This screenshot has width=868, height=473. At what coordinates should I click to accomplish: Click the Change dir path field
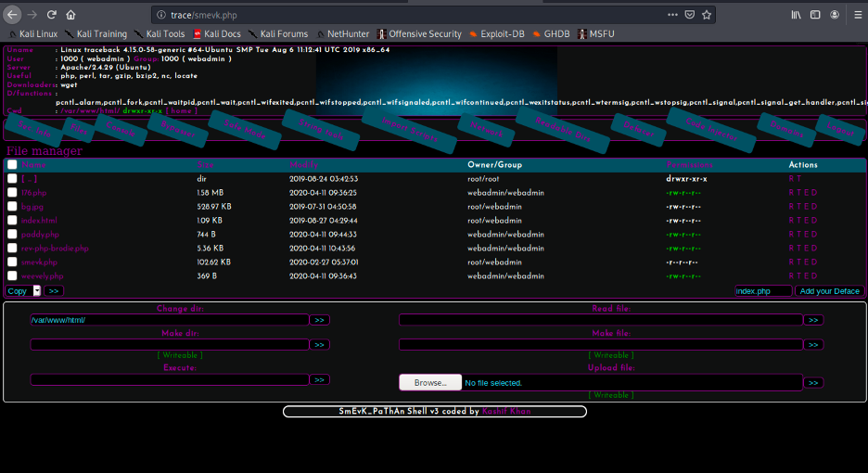170,320
